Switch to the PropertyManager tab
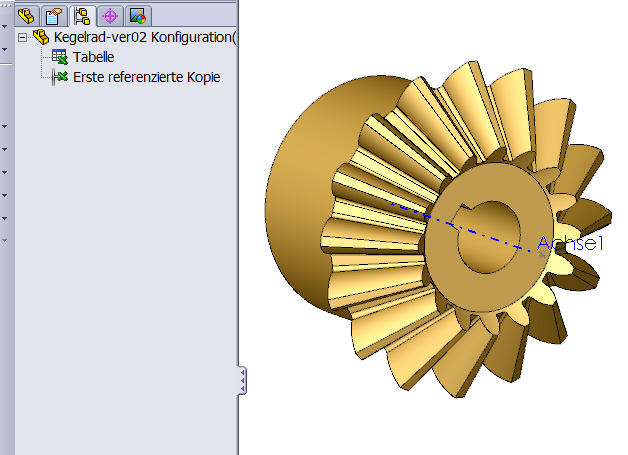The width and height of the screenshot is (628, 455). (x=54, y=16)
